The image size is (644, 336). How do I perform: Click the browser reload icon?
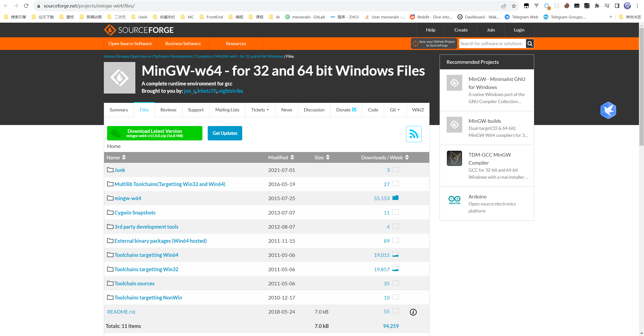point(26,6)
